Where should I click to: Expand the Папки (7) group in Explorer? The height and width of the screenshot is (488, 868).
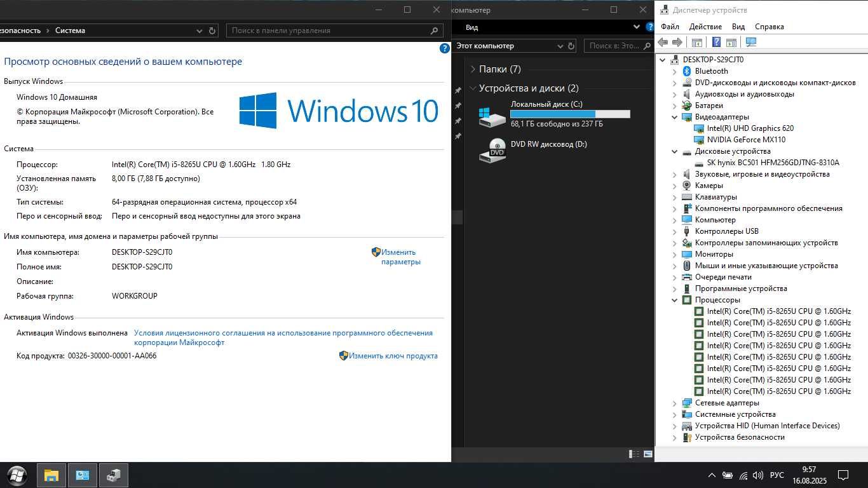(473, 69)
